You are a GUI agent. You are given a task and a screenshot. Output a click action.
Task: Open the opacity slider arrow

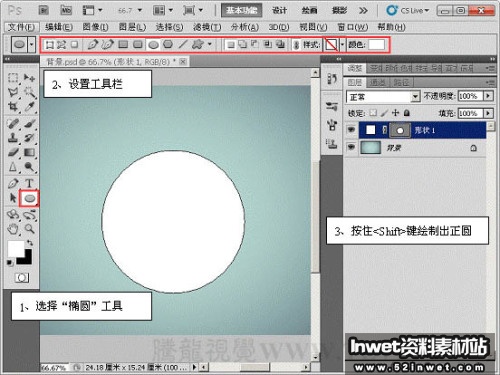click(488, 96)
